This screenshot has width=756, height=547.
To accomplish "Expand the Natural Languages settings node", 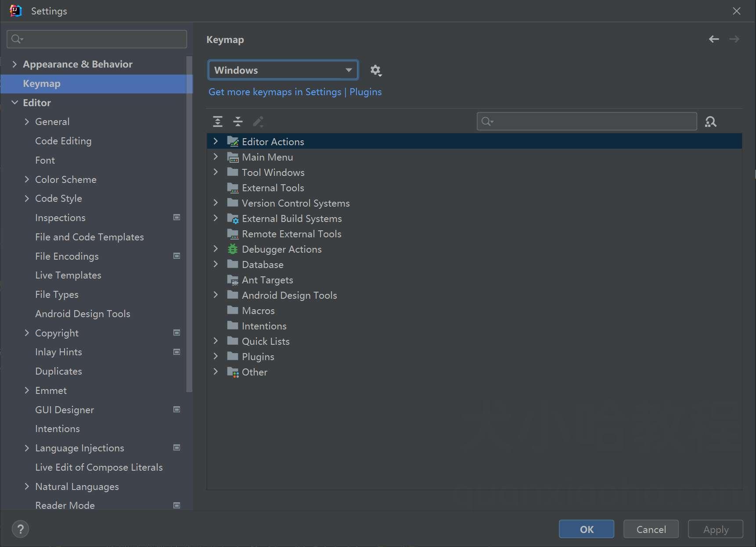I will point(27,486).
